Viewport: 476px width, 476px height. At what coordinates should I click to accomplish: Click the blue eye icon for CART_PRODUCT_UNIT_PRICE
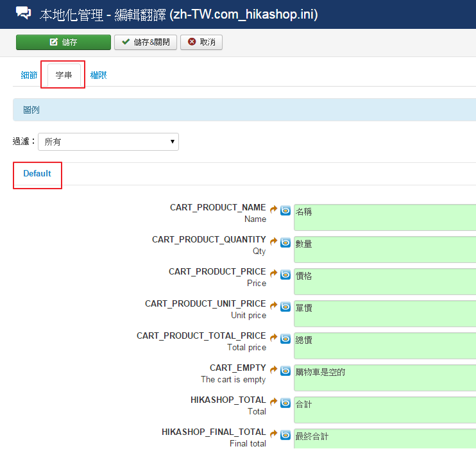tap(285, 307)
